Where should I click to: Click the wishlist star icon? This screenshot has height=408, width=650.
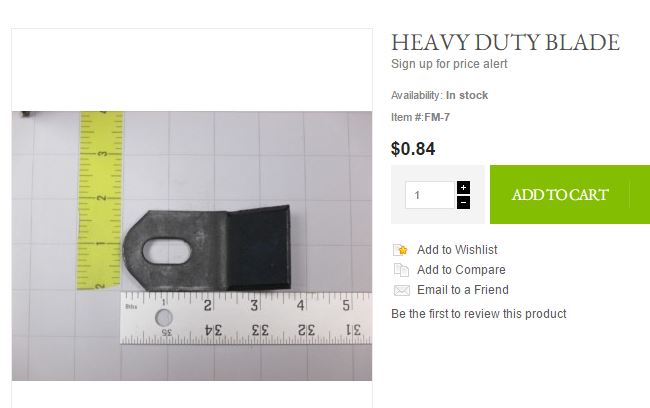point(401,250)
